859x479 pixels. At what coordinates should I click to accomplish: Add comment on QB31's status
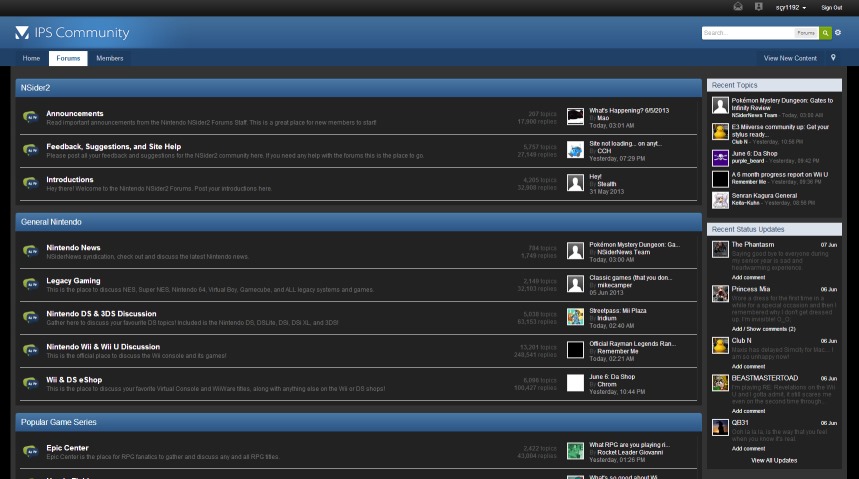pos(748,448)
